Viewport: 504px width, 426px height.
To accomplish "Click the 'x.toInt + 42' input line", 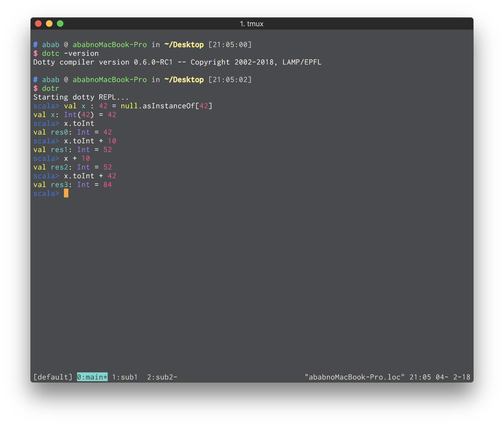I will point(90,176).
